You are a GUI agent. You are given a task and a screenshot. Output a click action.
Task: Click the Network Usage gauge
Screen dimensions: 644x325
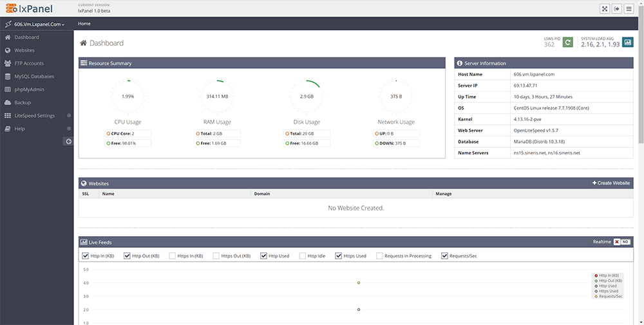(396, 97)
